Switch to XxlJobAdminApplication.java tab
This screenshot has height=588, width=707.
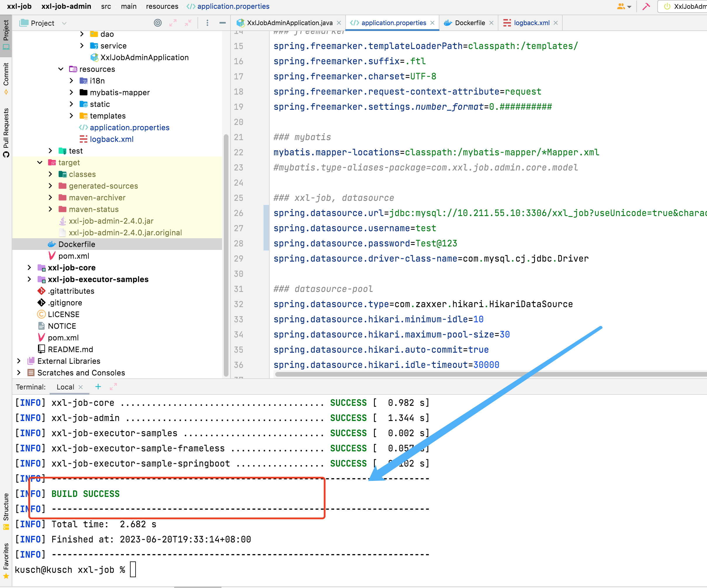tap(289, 23)
